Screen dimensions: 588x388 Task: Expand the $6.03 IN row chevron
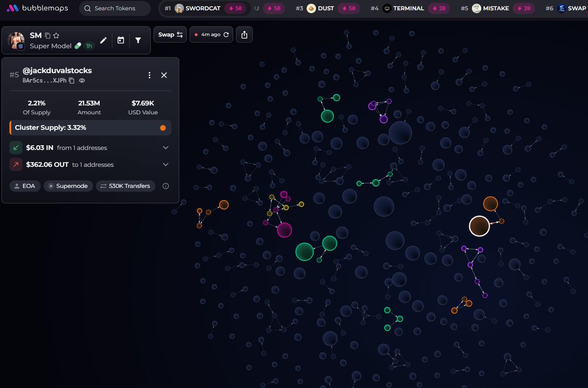[x=166, y=148]
